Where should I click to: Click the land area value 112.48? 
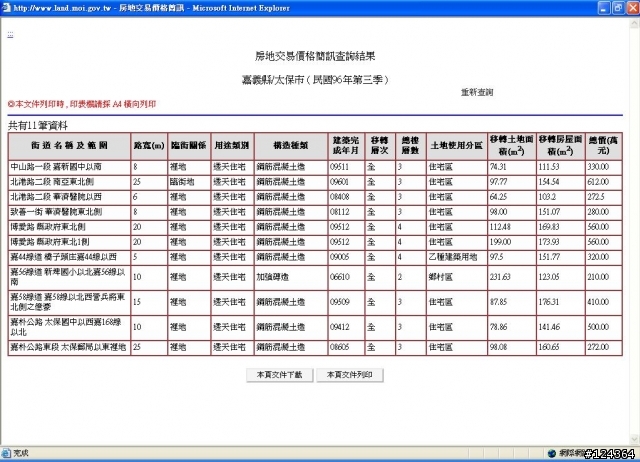[500, 227]
